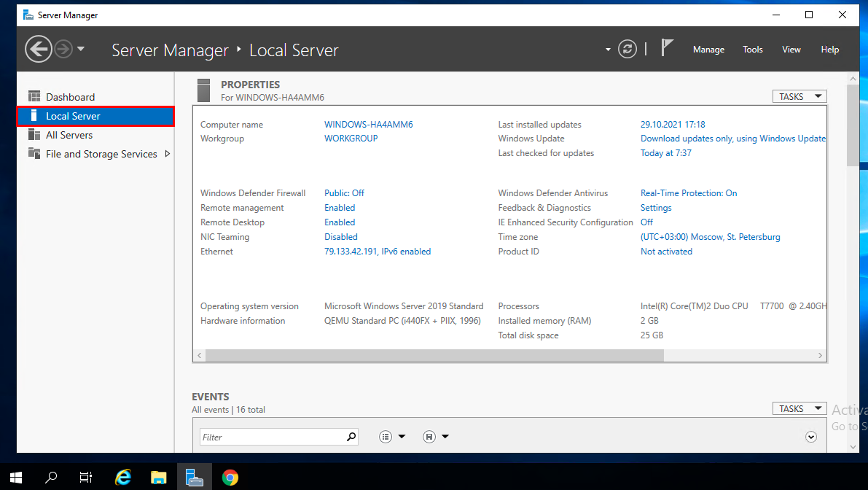Click the All events | 16 total text
Image resolution: width=868 pixels, height=490 pixels.
(228, 410)
